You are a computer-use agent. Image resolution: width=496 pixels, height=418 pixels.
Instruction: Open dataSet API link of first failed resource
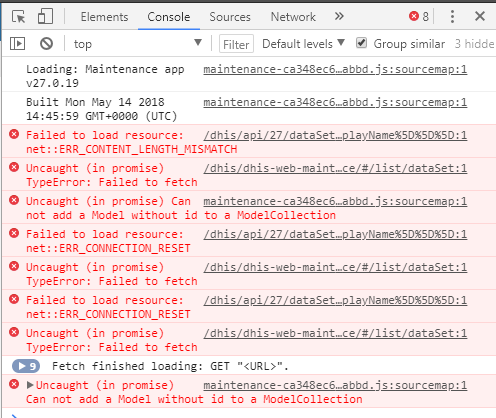coord(335,135)
